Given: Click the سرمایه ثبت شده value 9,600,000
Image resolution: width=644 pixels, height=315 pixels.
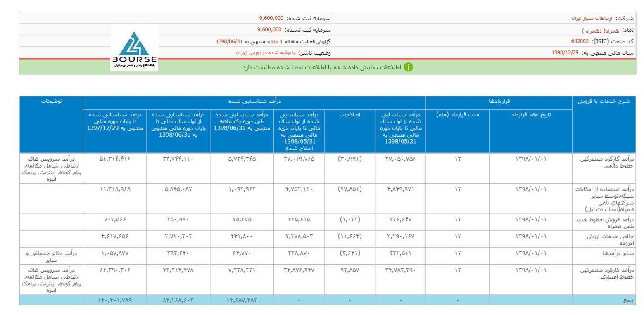Looking at the screenshot, I should click(271, 18).
